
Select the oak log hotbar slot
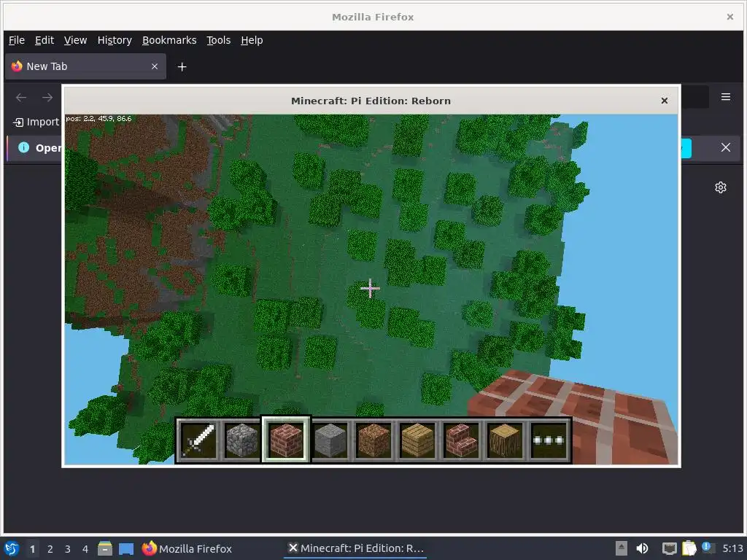tap(505, 440)
